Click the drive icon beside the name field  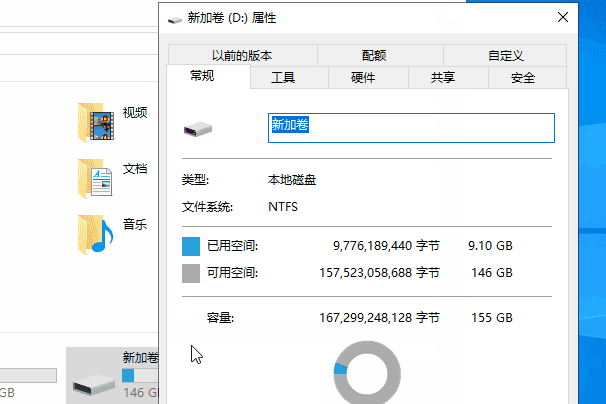pos(198,129)
